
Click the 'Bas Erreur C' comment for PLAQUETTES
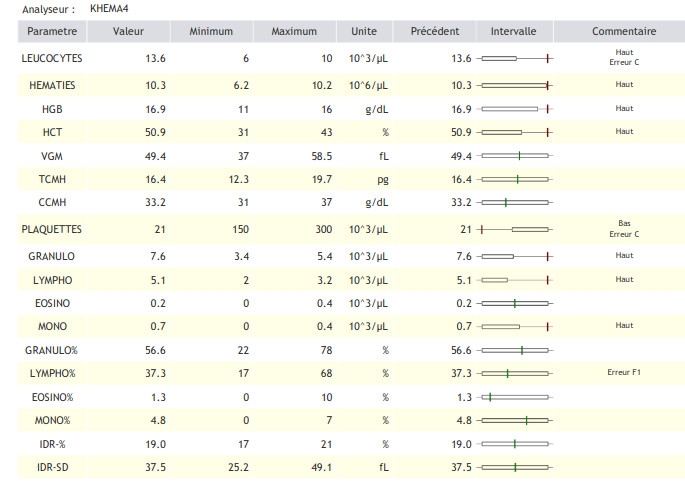tap(623, 228)
